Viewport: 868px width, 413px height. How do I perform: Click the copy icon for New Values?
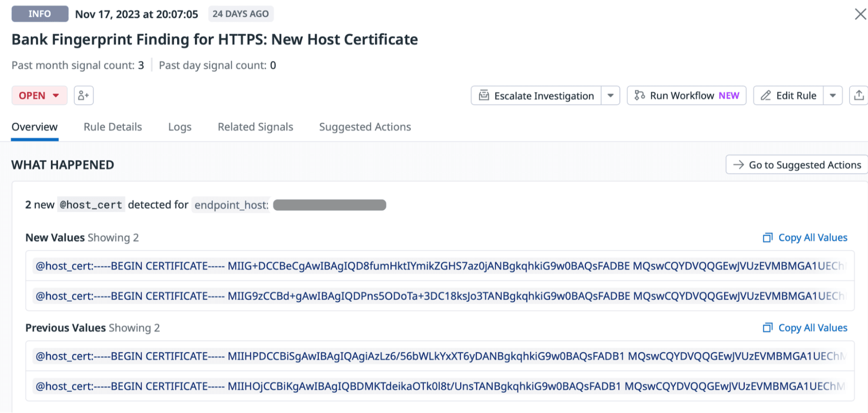point(768,238)
